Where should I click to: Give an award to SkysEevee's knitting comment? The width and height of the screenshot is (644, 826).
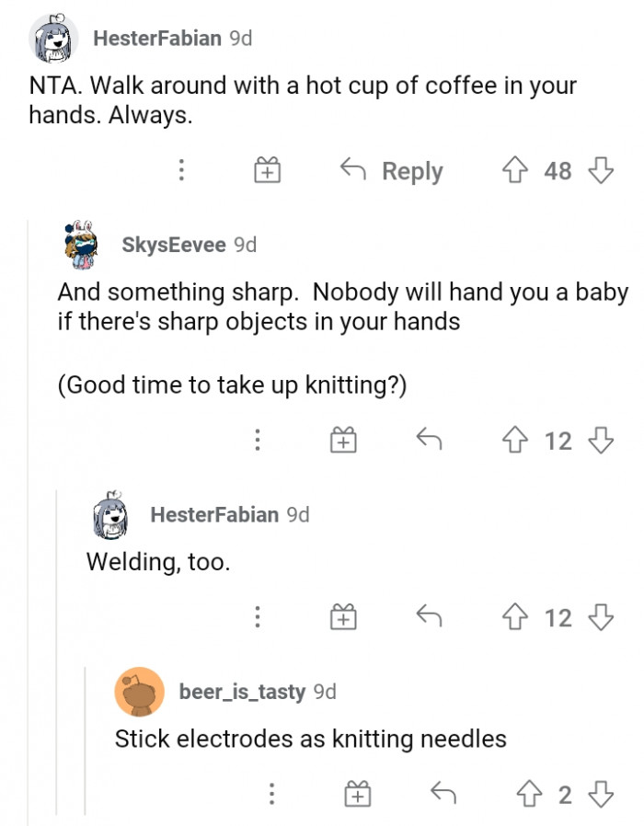pyautogui.click(x=343, y=440)
